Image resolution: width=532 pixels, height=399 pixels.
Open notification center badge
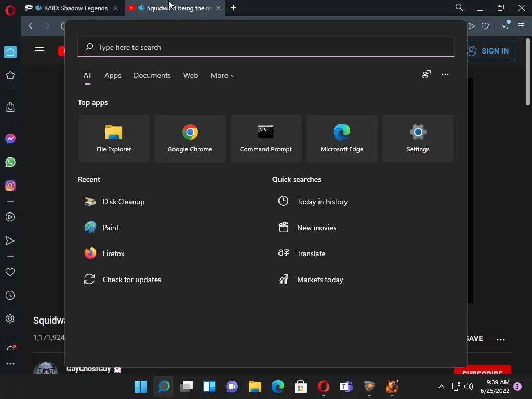click(517, 387)
